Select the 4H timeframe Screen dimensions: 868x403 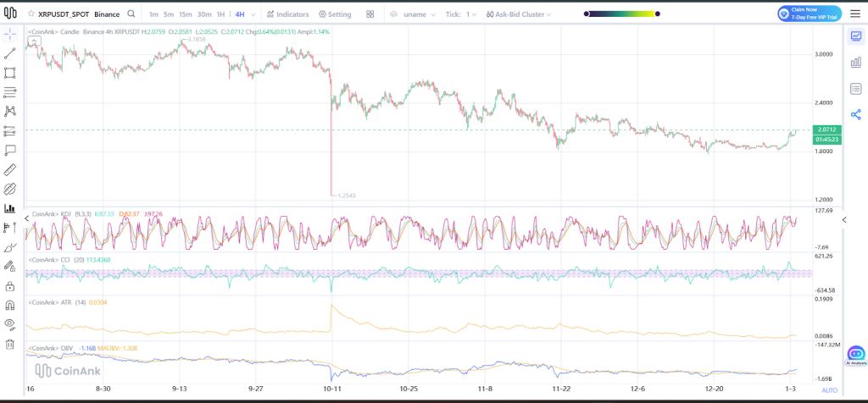click(x=240, y=14)
